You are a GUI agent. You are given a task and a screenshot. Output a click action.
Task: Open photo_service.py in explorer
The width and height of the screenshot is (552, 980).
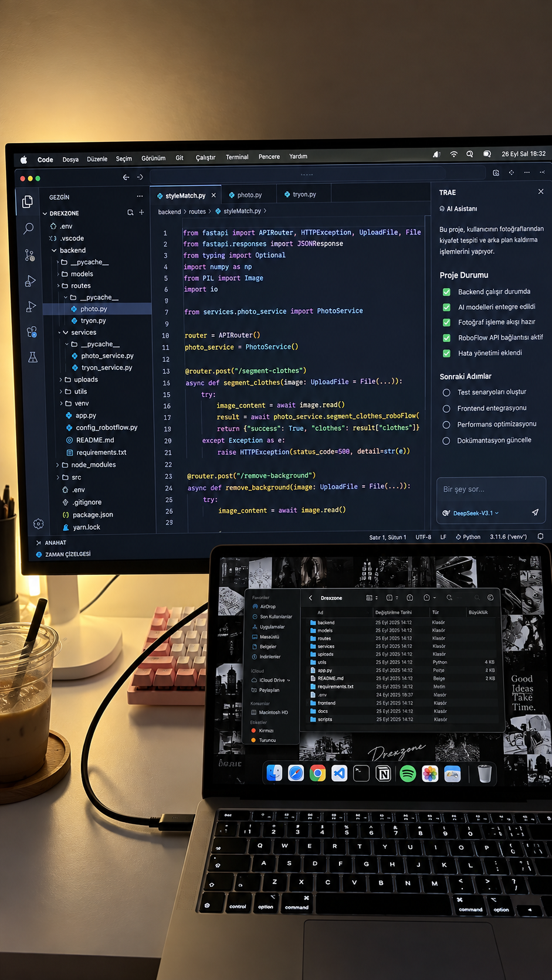(x=107, y=356)
